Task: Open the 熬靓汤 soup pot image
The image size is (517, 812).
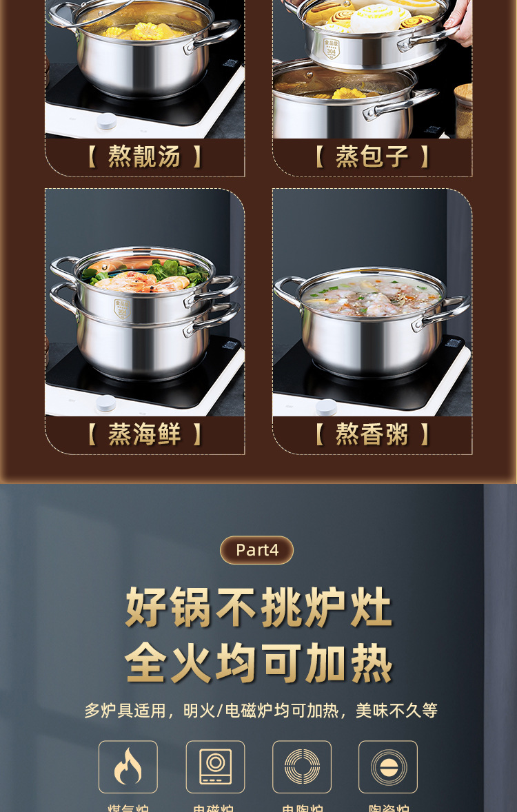Action: point(145,69)
